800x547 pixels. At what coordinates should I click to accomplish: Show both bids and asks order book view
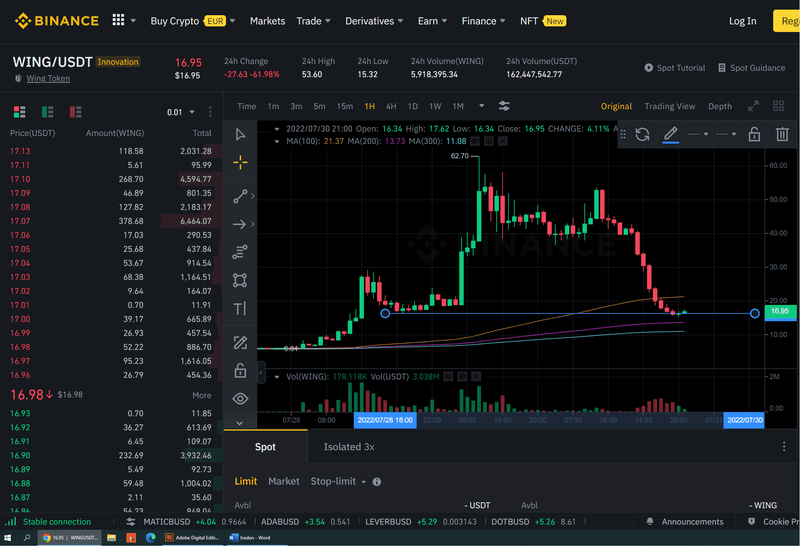tap(19, 112)
